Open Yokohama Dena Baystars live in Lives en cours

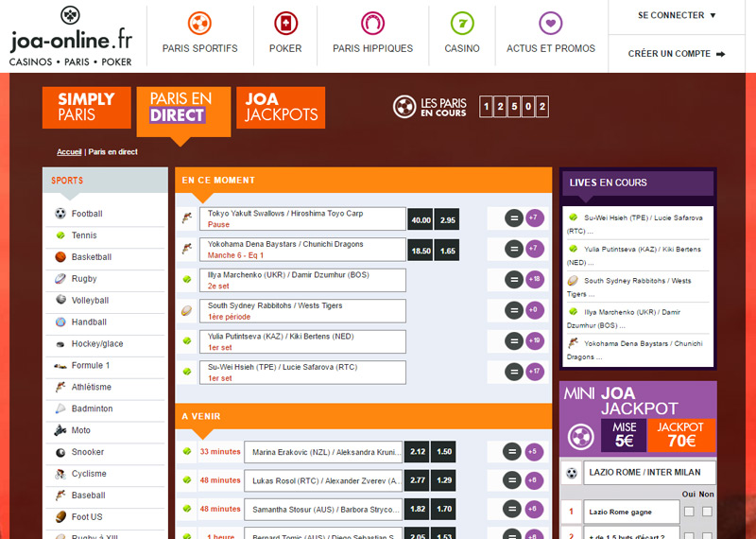637,350
